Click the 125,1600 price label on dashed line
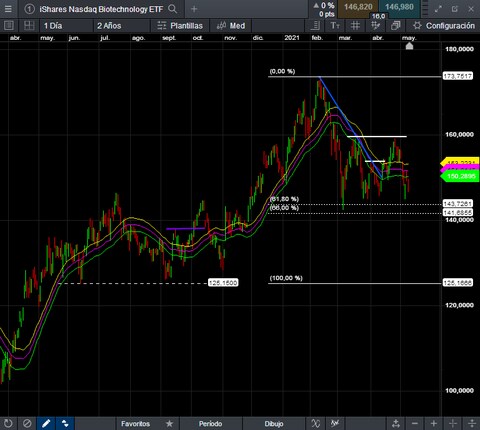Screen dimensions: 480x430 point(223,283)
